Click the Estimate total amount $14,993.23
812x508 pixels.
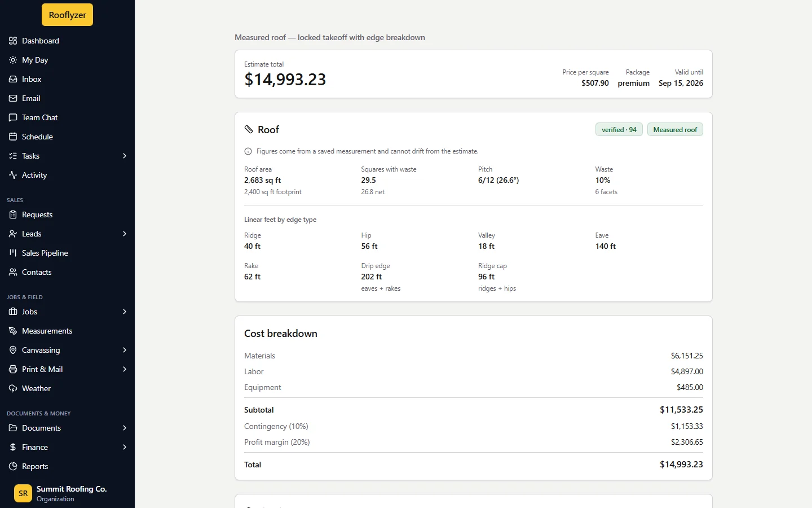click(x=285, y=80)
